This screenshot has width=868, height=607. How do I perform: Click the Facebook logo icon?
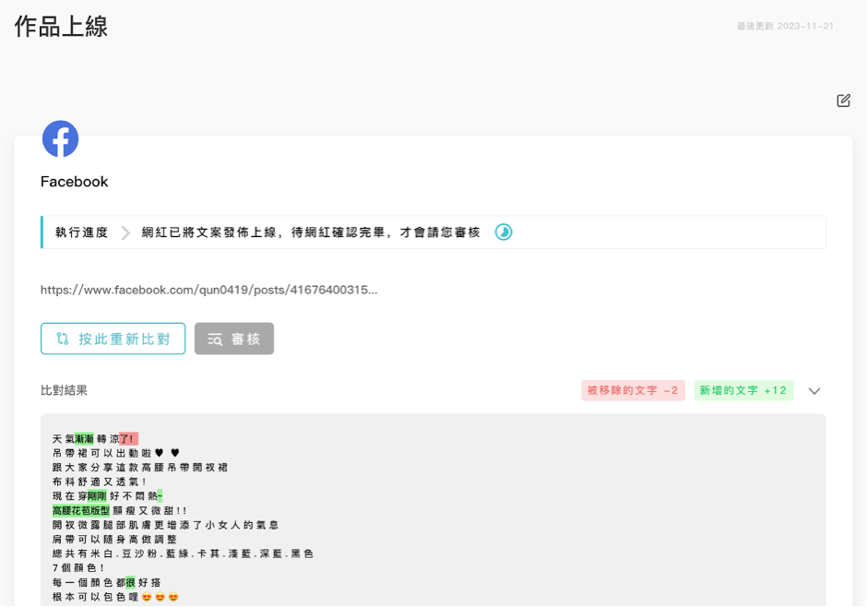pos(59,138)
